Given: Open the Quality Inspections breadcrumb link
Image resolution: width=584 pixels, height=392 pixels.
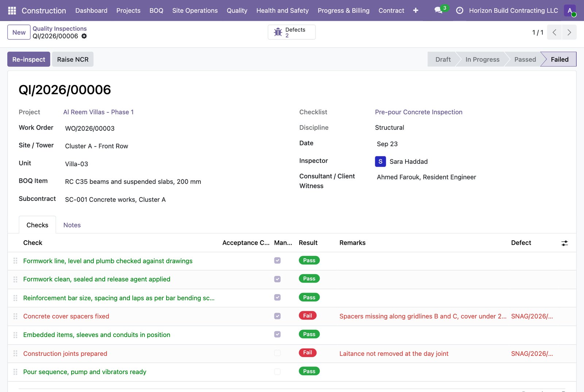Looking at the screenshot, I should click(x=59, y=28).
